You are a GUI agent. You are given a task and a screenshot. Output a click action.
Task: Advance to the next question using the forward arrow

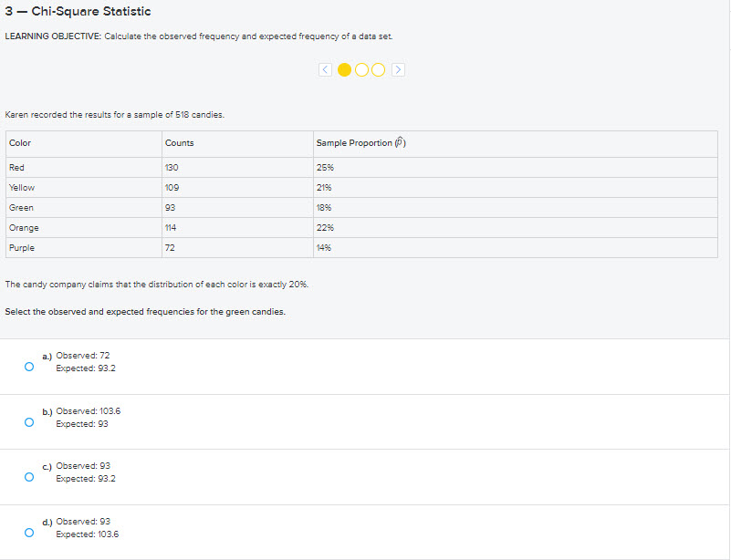click(x=399, y=68)
